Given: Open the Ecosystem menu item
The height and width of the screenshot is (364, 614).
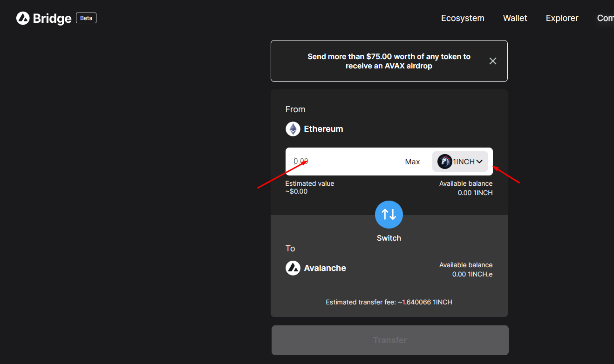Looking at the screenshot, I should click(x=463, y=18).
